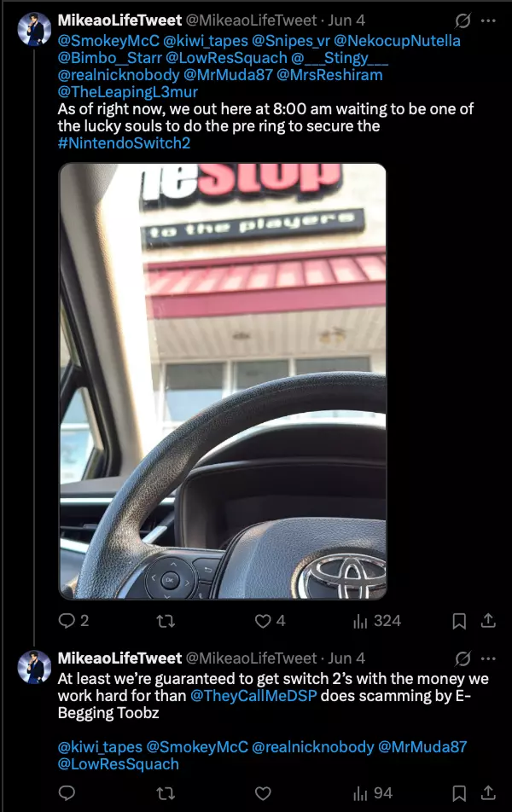Visit the @TheLeapingL3mur mention
The image size is (512, 812).
point(127,91)
